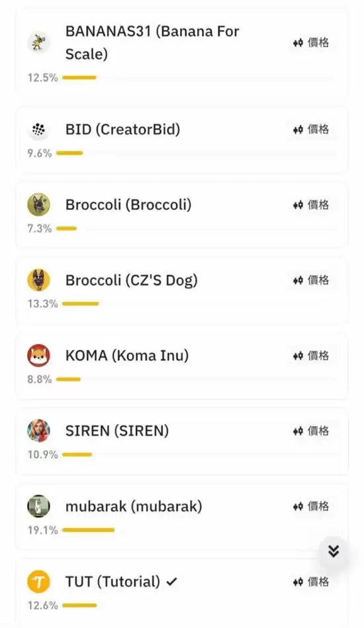This screenshot has width=364, height=628.
Task: Open price chart for BID CreatorBid
Action: coord(311,129)
